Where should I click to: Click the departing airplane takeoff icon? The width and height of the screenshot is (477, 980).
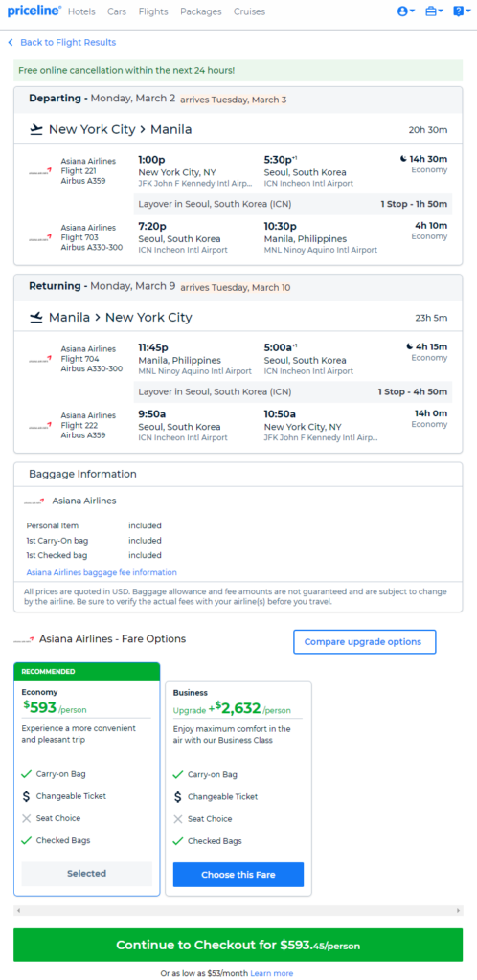coord(36,130)
